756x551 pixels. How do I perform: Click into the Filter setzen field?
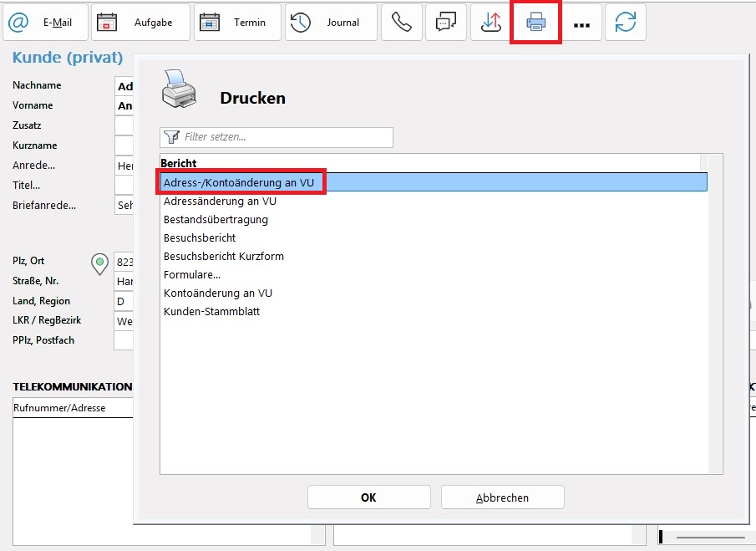[x=284, y=137]
